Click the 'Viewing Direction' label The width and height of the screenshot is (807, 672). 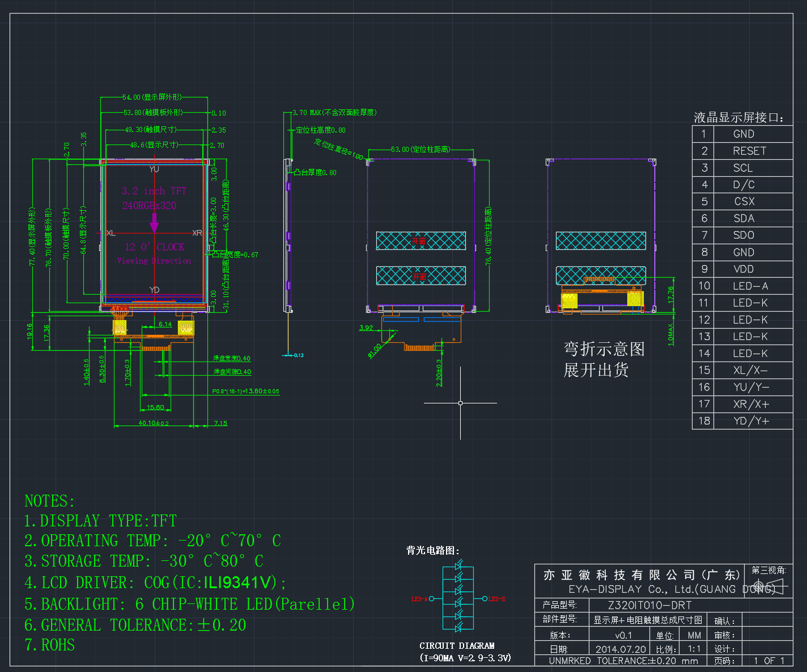coord(154,261)
